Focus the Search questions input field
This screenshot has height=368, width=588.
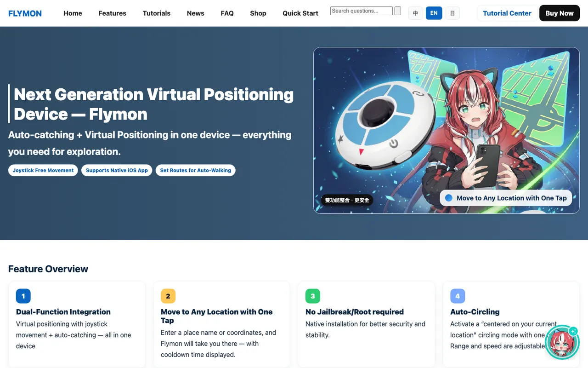click(x=362, y=11)
